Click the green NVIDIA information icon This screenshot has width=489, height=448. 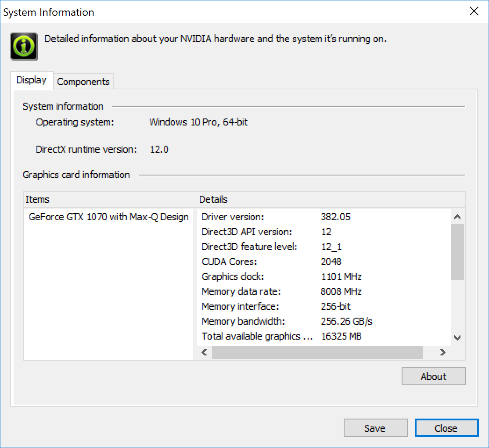[x=24, y=46]
